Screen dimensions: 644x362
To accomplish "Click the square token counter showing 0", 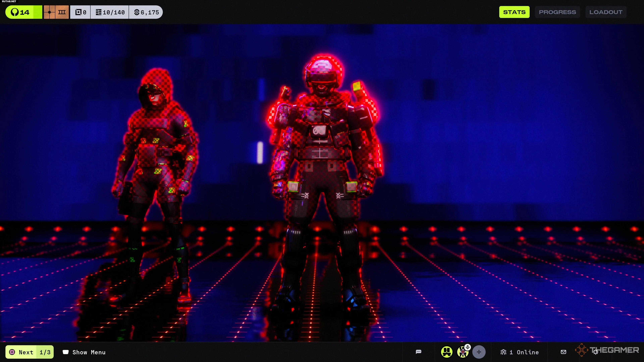I will (x=80, y=12).
